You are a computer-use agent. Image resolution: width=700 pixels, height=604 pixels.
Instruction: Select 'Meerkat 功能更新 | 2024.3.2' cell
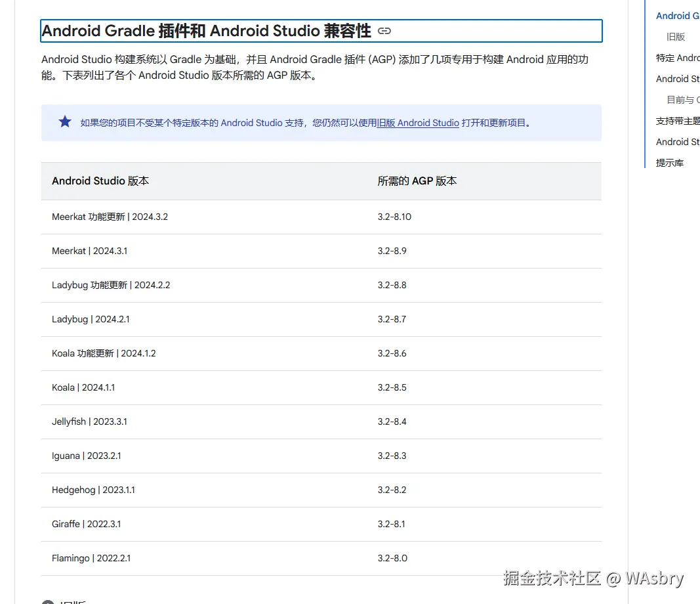pyautogui.click(x=110, y=217)
